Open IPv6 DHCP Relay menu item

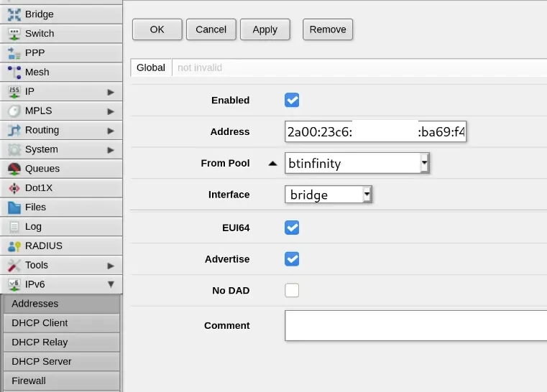61,342
